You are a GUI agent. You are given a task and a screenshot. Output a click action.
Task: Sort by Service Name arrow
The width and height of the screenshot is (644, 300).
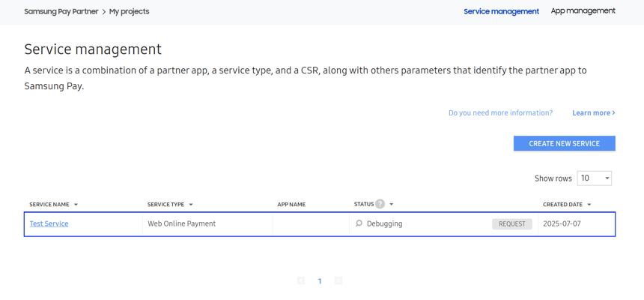(76, 205)
